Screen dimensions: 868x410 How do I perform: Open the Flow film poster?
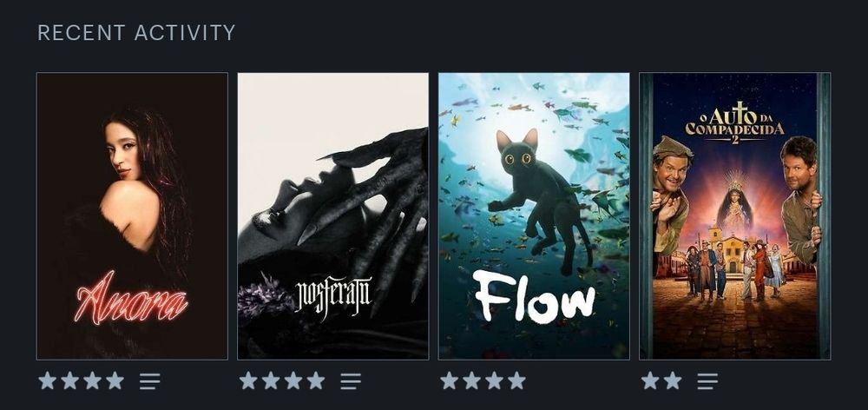pyautogui.click(x=534, y=216)
